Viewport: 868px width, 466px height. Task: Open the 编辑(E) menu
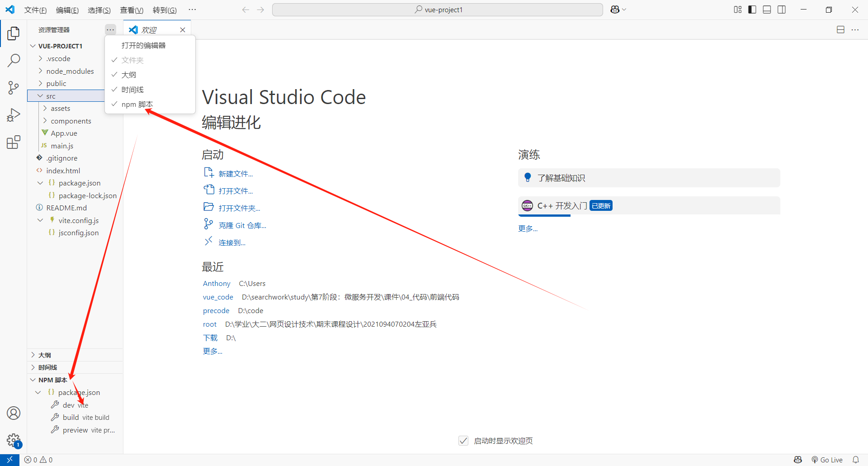click(67, 10)
